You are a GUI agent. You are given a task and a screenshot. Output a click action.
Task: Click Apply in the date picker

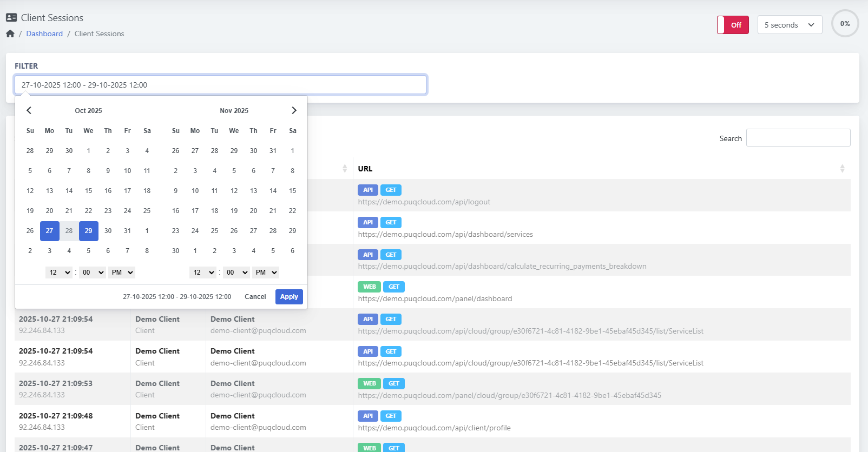(289, 297)
